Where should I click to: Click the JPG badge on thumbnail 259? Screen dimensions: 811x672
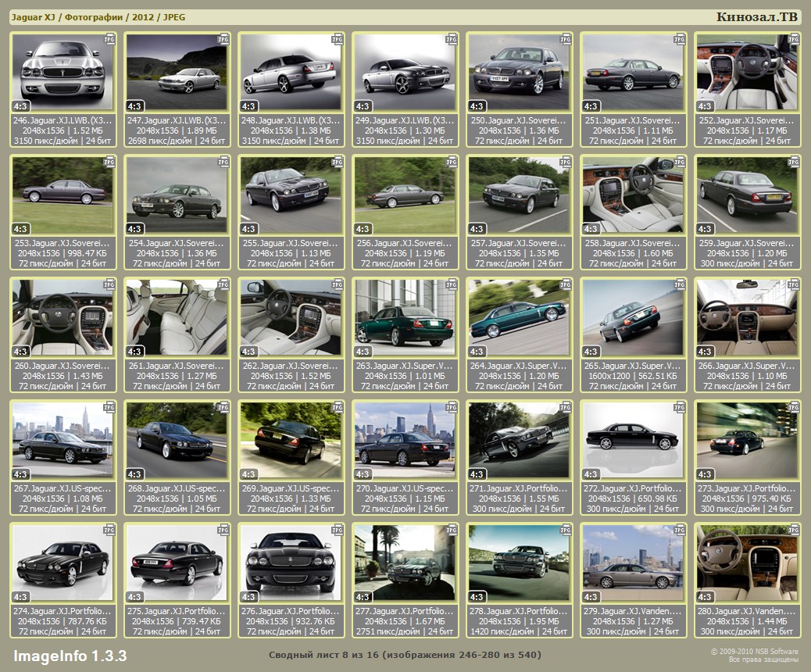794,161
